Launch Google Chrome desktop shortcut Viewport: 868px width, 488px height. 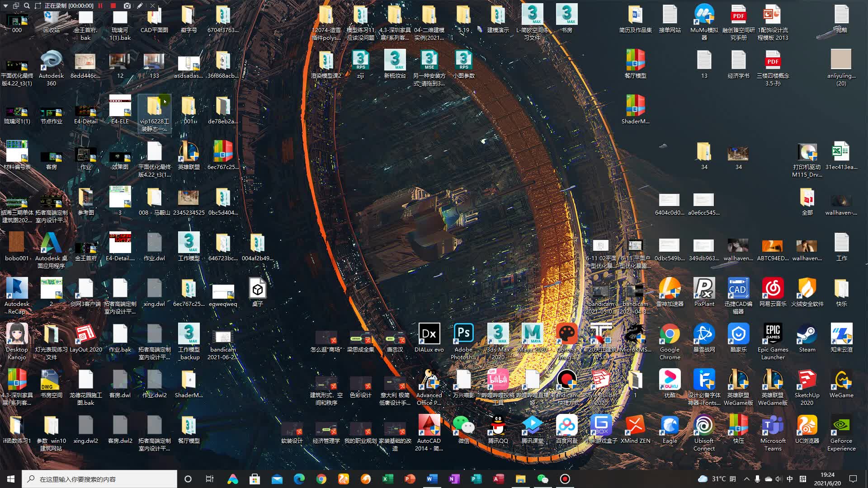point(670,341)
